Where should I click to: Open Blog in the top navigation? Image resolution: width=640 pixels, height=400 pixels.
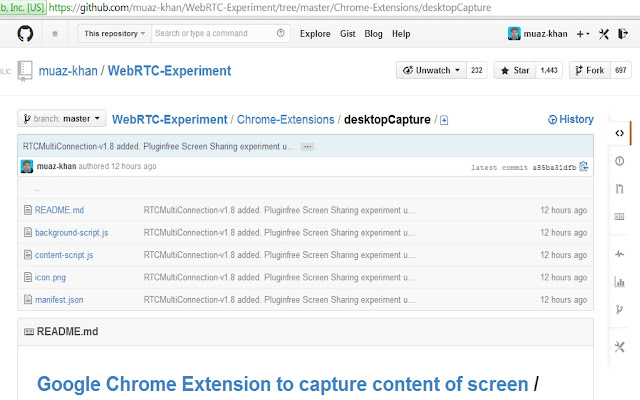(373, 34)
